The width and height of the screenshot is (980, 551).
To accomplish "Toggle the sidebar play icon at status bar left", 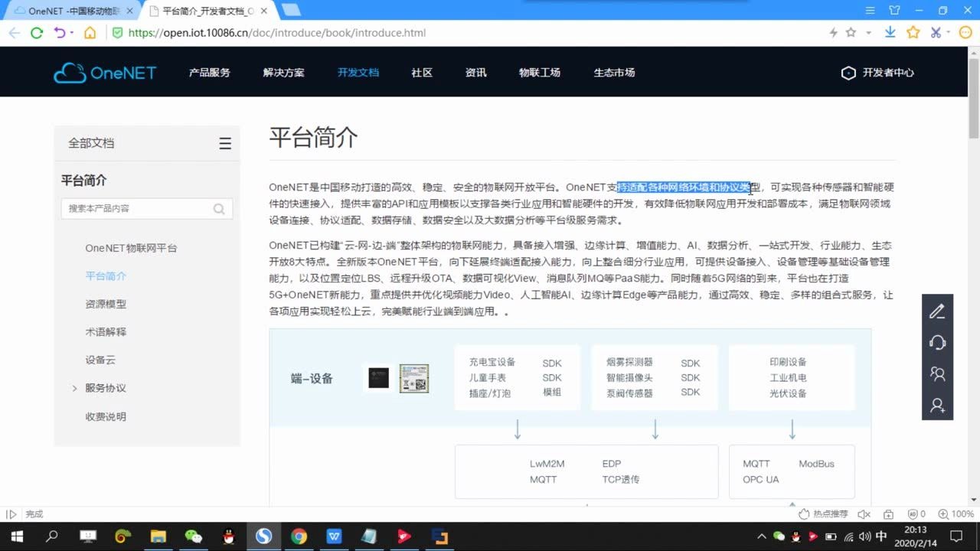I will 11,514.
